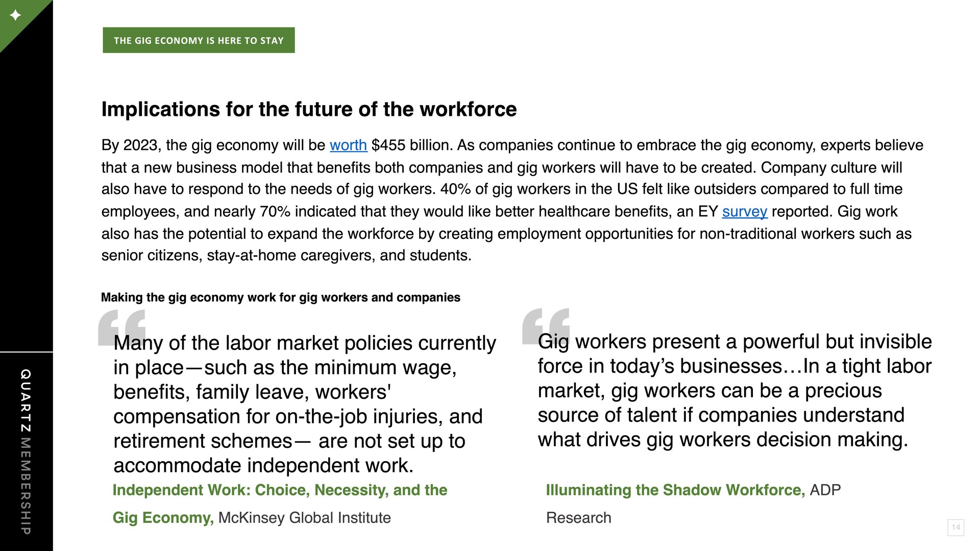Viewport: 980px width, 551px height.
Task: Click the 'Gig Economy,' green title text
Action: pos(163,518)
